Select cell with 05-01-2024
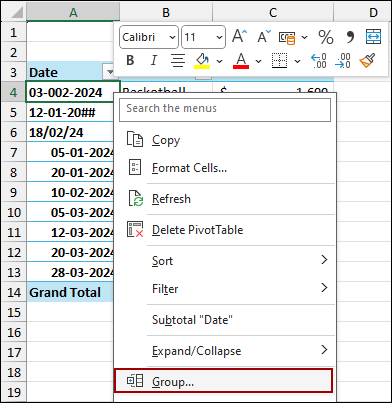The width and height of the screenshot is (392, 403). click(70, 152)
